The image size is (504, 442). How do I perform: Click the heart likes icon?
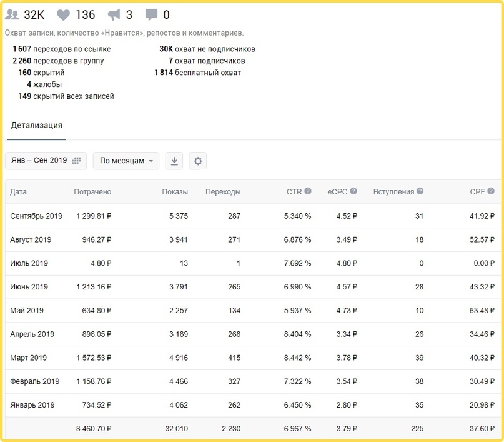click(x=63, y=15)
